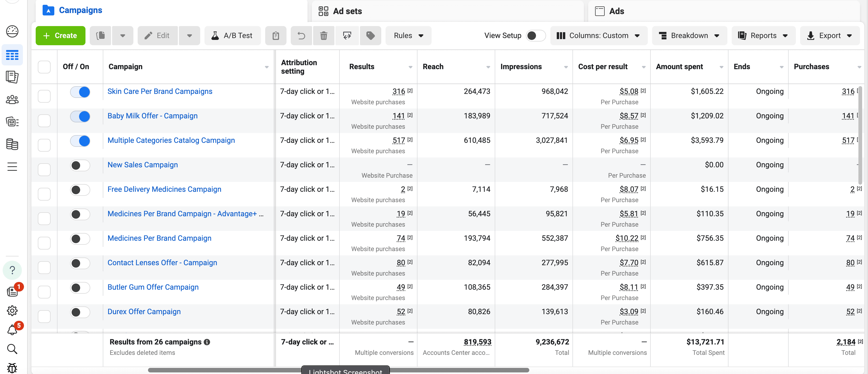This screenshot has width=868, height=374.
Task: Open the Export dropdown arrow
Action: (x=849, y=35)
